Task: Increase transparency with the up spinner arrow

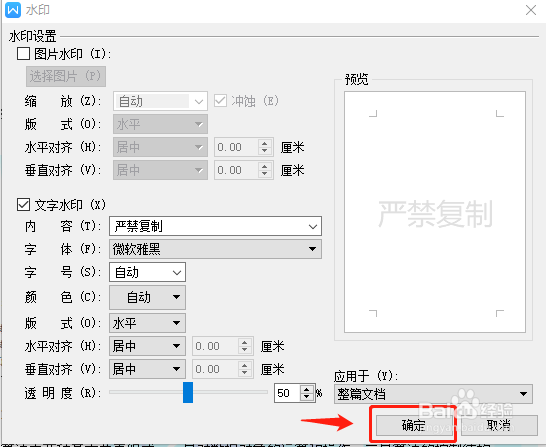Action: coord(307,390)
